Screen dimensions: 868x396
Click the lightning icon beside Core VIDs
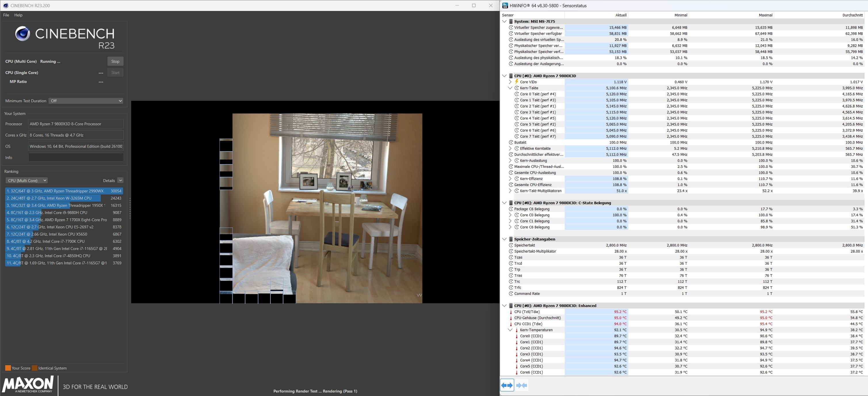516,82
